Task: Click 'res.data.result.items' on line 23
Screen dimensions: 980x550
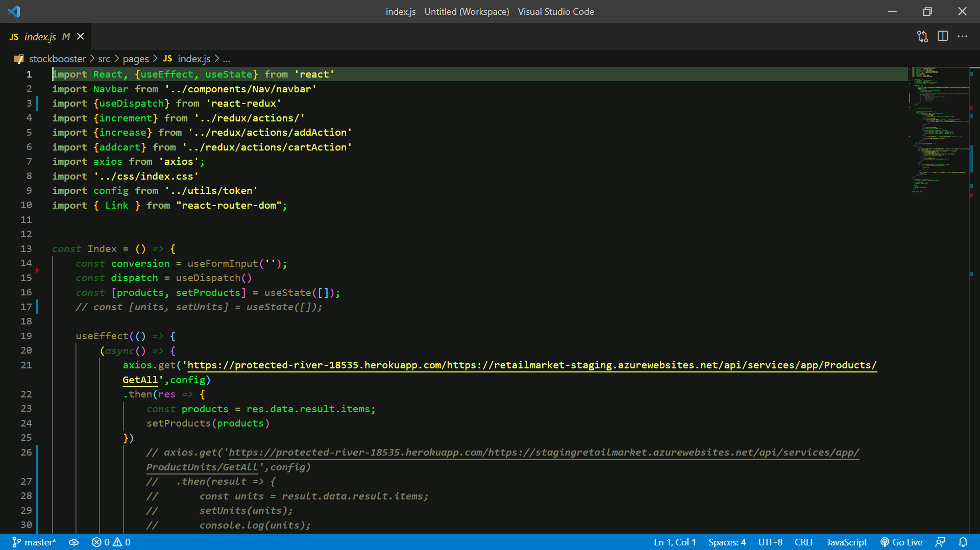Action: click(309, 409)
